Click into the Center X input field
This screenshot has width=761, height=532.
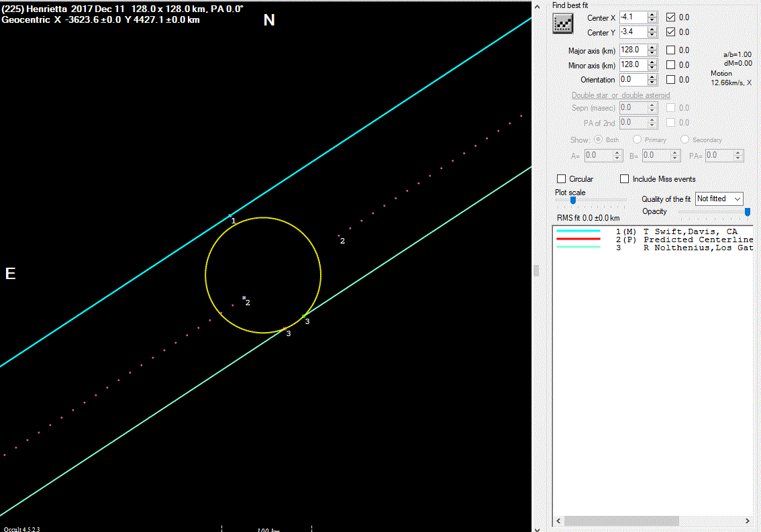coord(634,17)
